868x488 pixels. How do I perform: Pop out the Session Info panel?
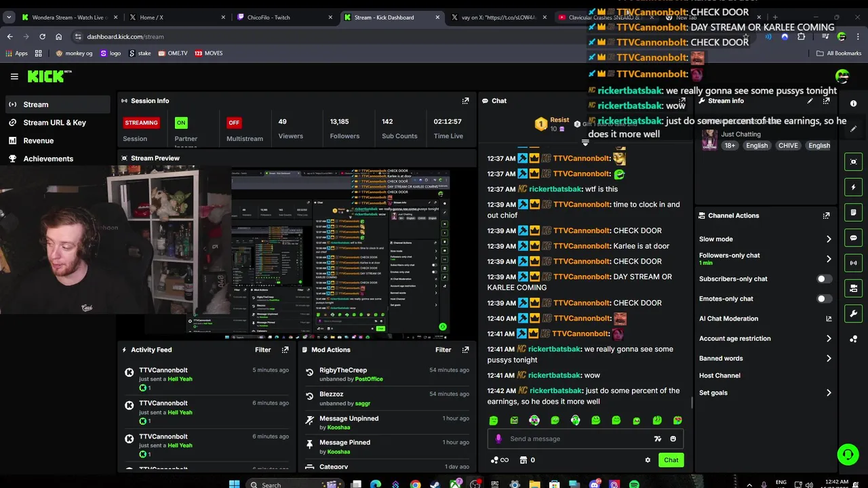(x=465, y=100)
